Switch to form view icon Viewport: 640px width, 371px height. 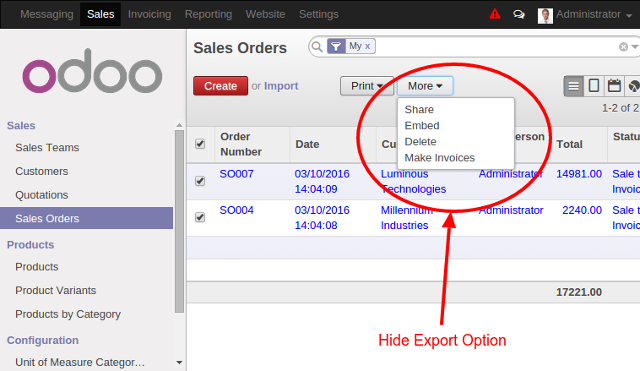coord(594,86)
